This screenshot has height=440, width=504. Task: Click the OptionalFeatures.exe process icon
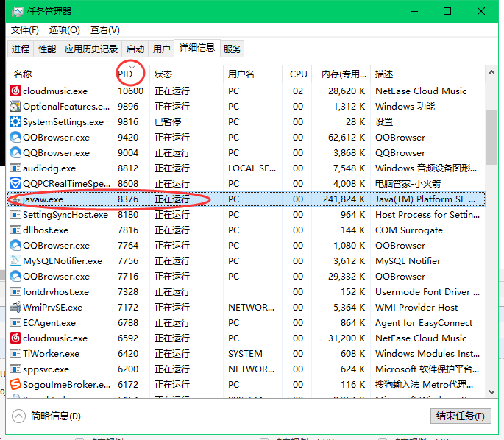(15, 107)
